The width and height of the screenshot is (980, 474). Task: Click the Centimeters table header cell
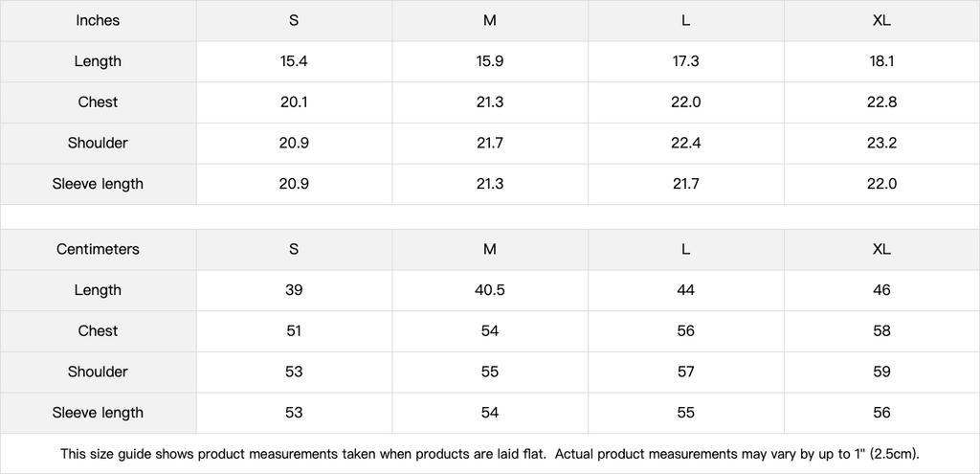tap(98, 249)
